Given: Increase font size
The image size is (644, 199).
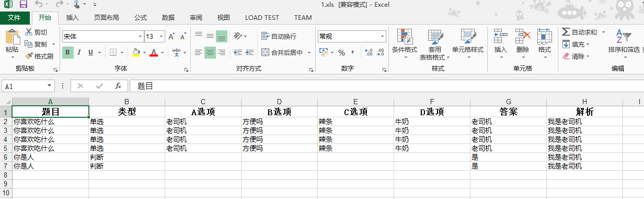Looking at the screenshot, I should [x=172, y=37].
